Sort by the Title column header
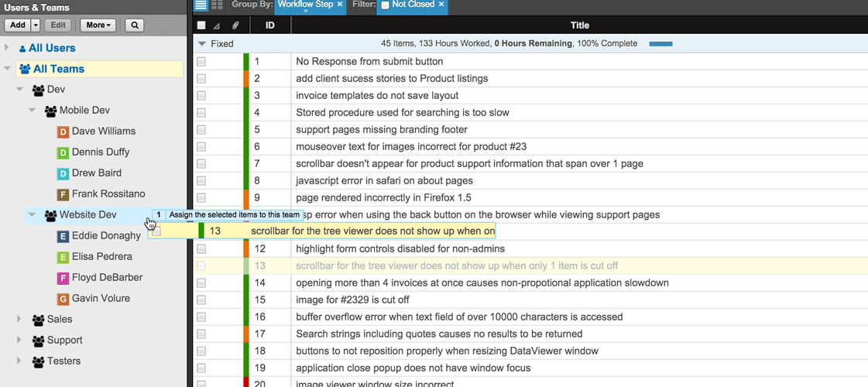 580,26
